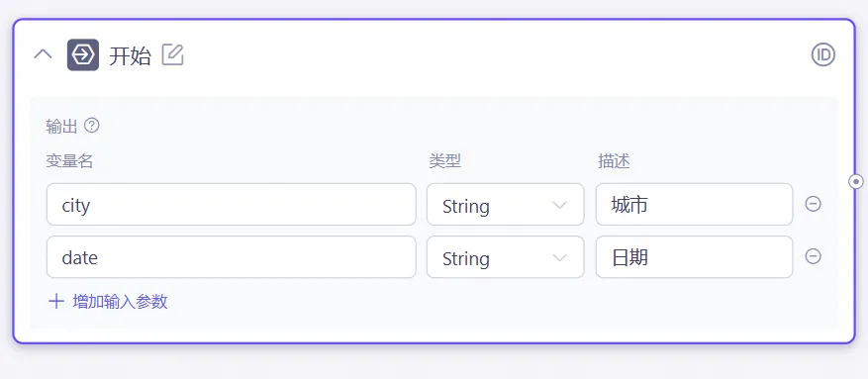
Task: Click the 输出 section label
Action: 62,126
